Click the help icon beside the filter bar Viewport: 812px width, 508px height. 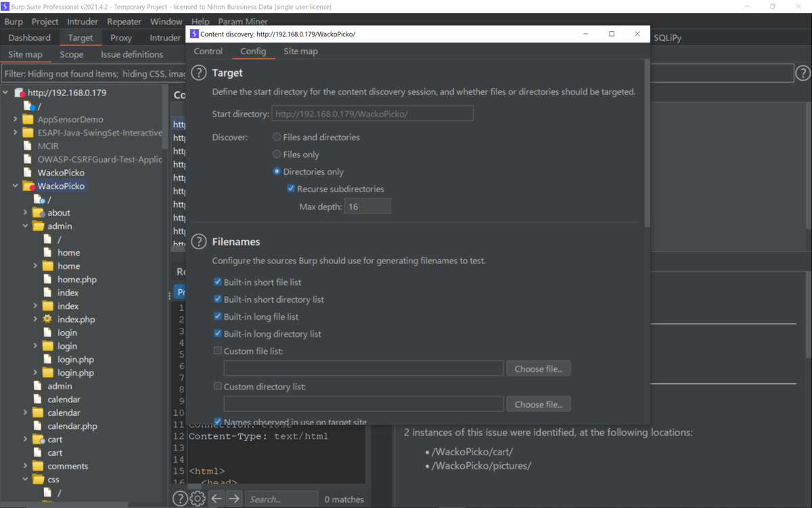[803, 73]
